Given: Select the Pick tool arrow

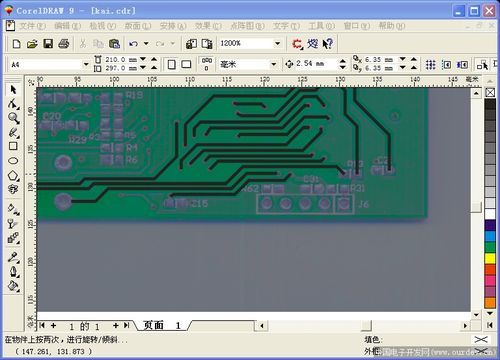Looking at the screenshot, I should 13,90.
